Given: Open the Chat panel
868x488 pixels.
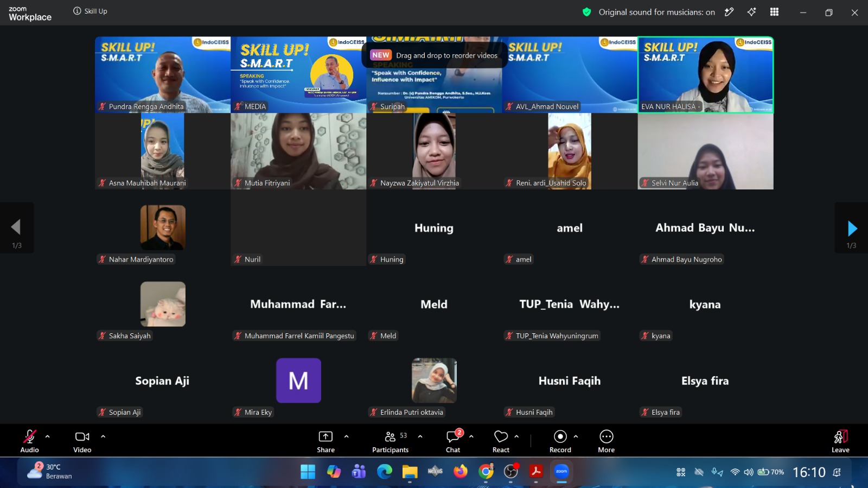Looking at the screenshot, I should pyautogui.click(x=453, y=441).
